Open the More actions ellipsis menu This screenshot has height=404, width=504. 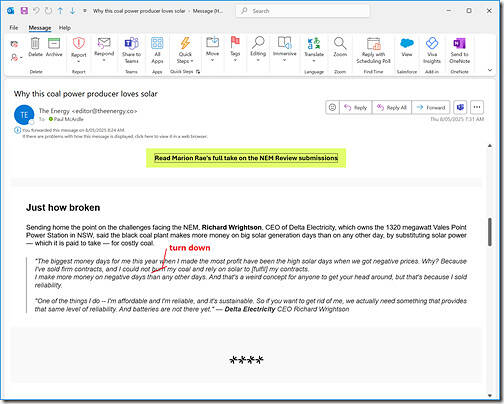[477, 107]
